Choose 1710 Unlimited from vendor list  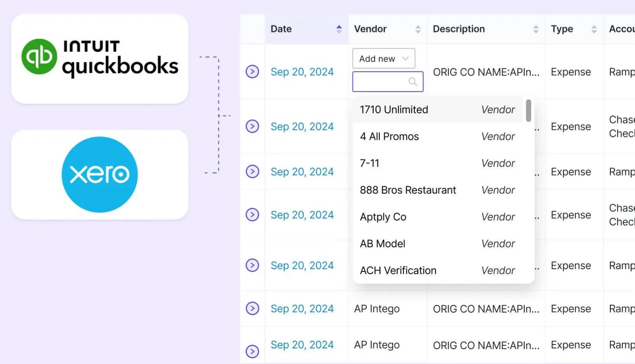tap(438, 109)
